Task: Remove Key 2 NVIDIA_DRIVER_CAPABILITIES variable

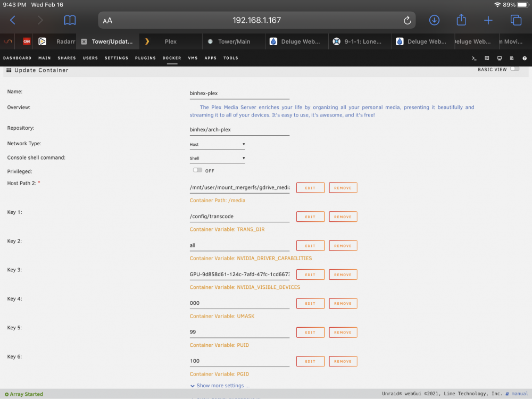Action: [x=343, y=246]
